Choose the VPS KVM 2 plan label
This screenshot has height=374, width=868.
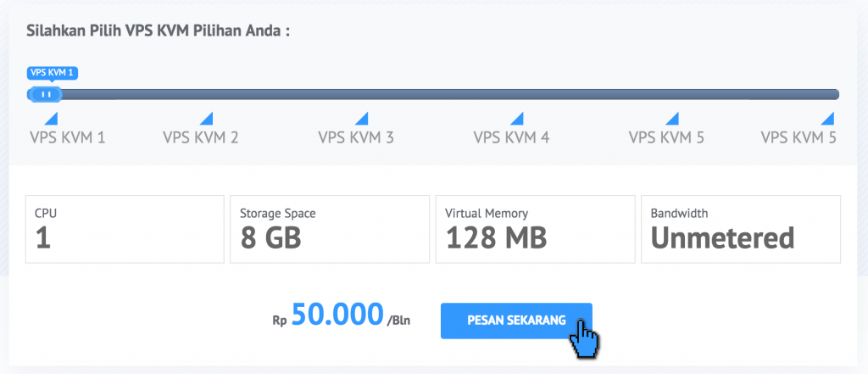pos(201,137)
